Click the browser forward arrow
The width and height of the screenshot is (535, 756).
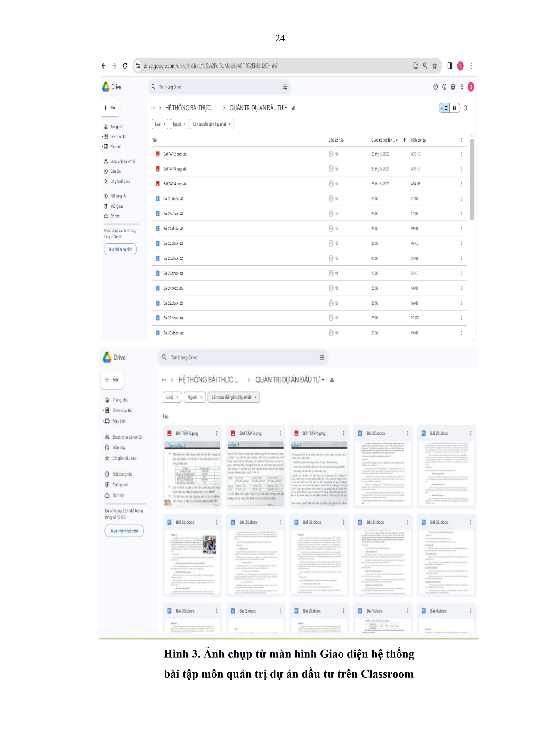[114, 66]
